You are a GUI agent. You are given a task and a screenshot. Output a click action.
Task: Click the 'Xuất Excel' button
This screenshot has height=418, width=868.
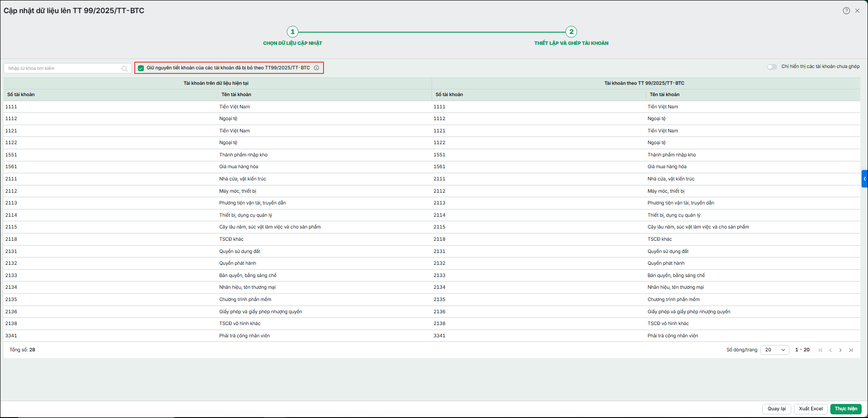[x=811, y=409]
